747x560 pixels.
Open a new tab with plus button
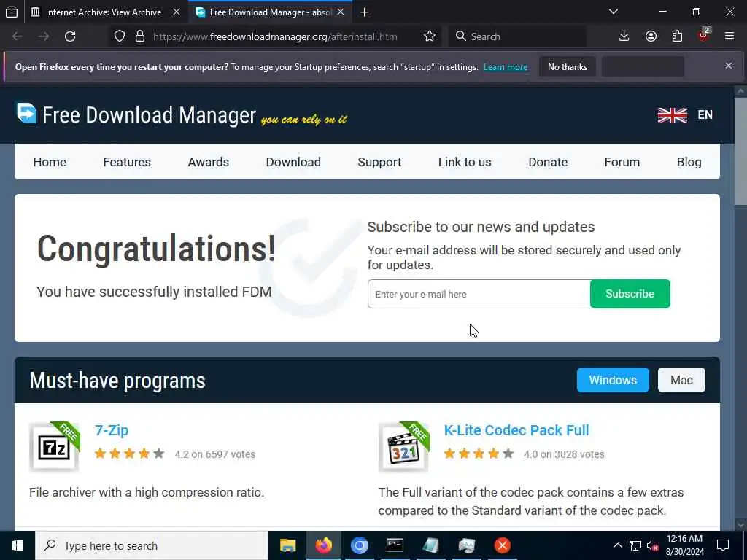[x=365, y=12]
